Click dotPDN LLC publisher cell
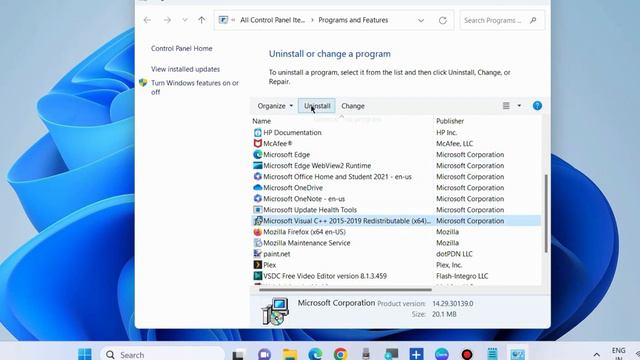640x360 pixels. coord(454,254)
